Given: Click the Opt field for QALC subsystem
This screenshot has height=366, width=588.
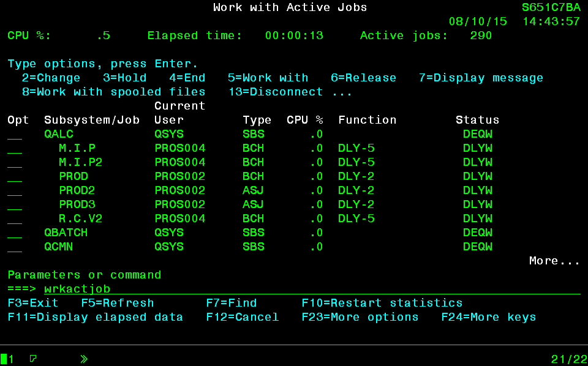Looking at the screenshot, I should coord(15,135).
